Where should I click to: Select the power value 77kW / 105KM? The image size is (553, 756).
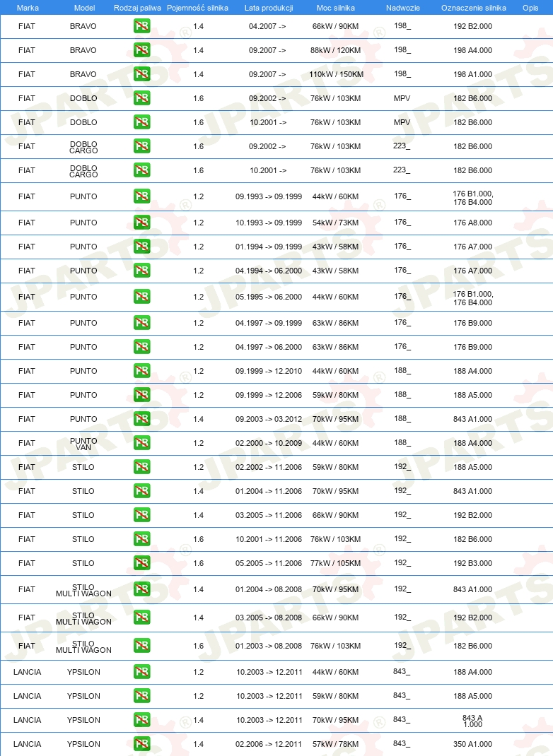335,563
